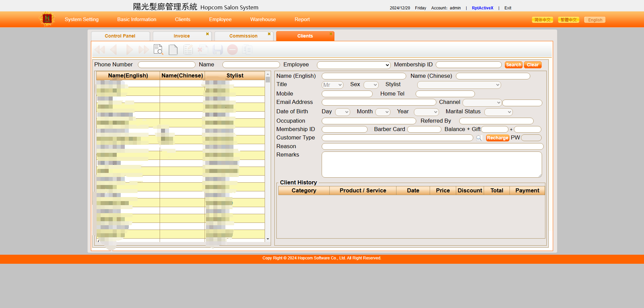Click the search document toolbar icon
This screenshot has height=308, width=644.
158,50
